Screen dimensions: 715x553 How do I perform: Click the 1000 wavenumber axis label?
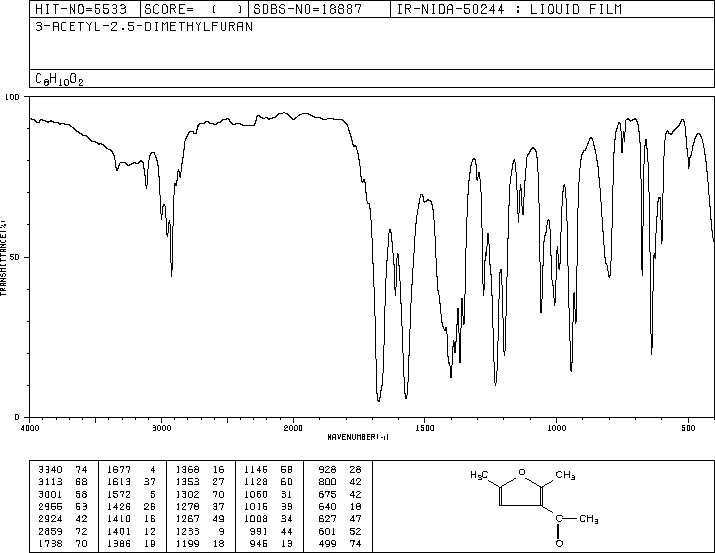(x=556, y=428)
